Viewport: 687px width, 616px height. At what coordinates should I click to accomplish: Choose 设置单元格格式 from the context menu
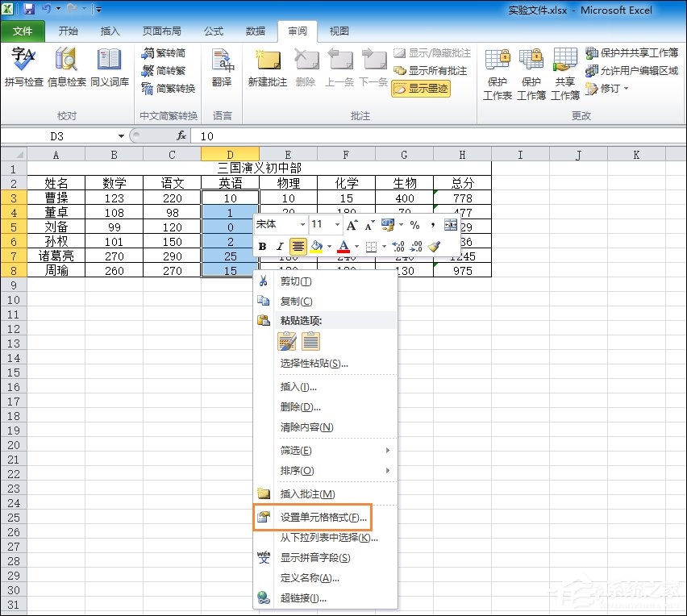pos(319,518)
